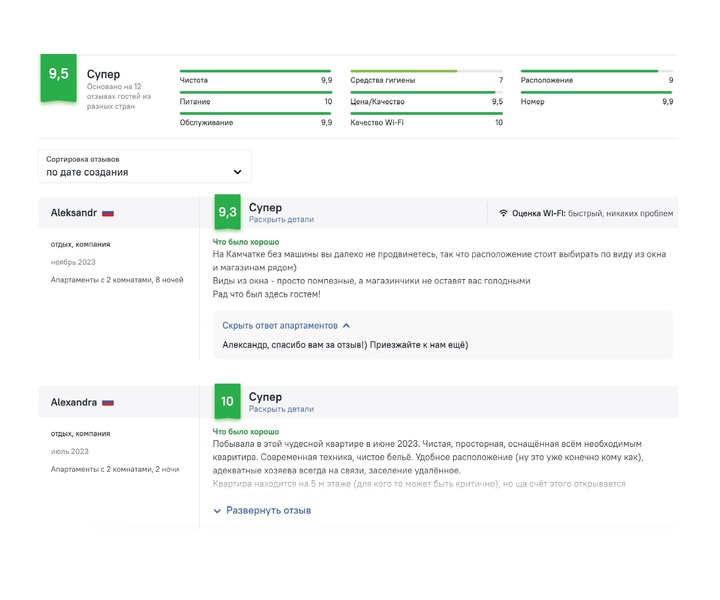The width and height of the screenshot is (720, 600).
Task: Select the «Расположение» rating row
Action: (596, 79)
